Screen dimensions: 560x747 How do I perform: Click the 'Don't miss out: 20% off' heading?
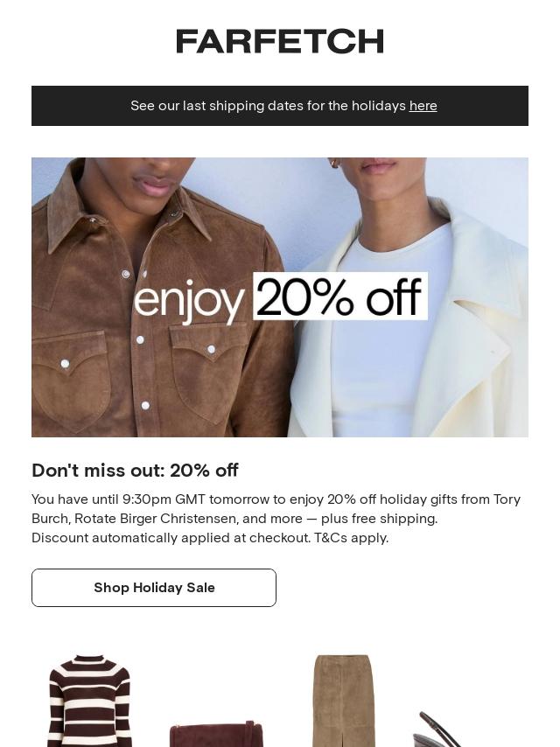(x=135, y=471)
